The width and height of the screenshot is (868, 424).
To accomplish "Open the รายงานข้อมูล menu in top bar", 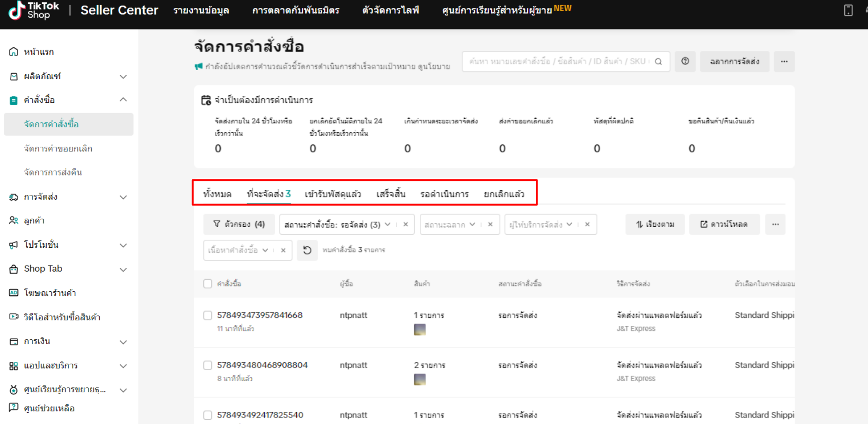I will (x=201, y=10).
